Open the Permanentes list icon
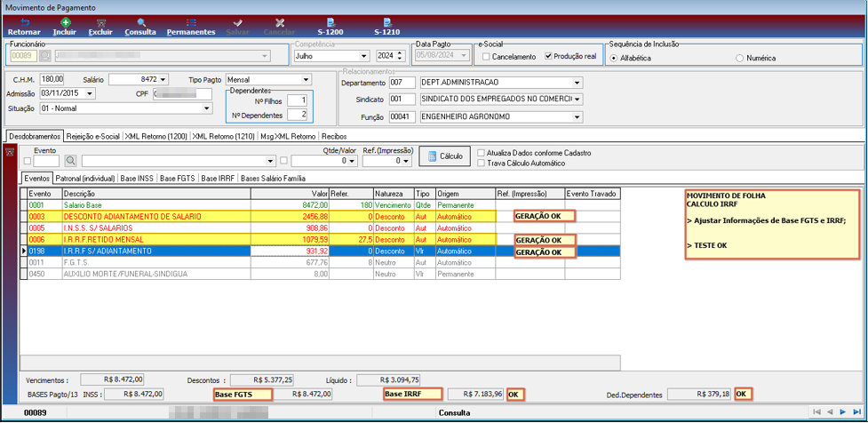The image size is (868, 423). click(x=191, y=23)
